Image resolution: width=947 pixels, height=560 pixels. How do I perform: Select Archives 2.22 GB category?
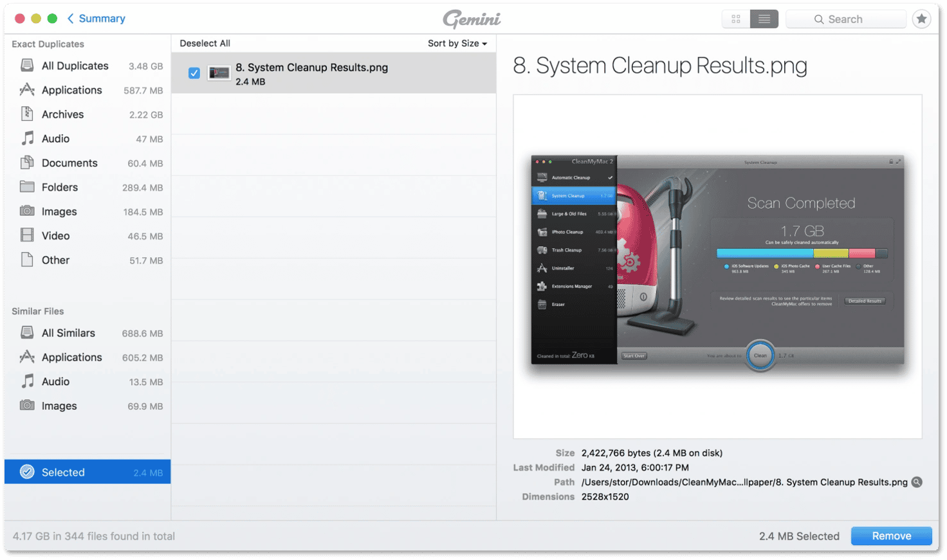[87, 114]
